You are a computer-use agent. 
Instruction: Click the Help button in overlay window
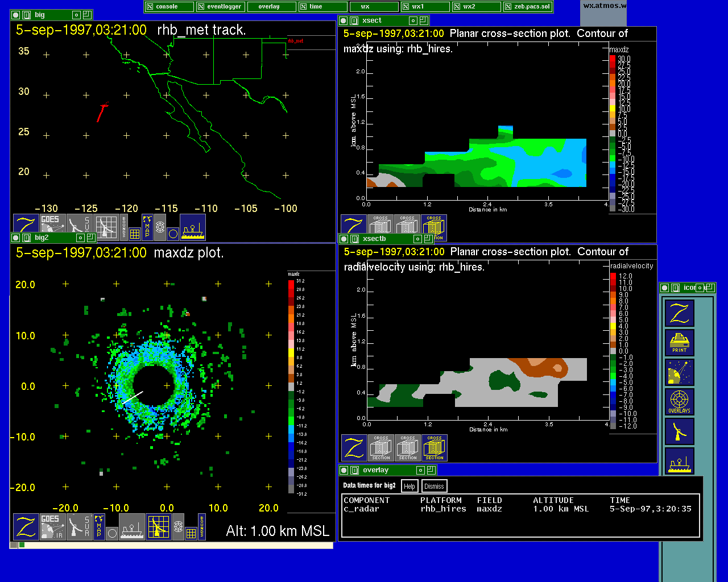tap(409, 486)
